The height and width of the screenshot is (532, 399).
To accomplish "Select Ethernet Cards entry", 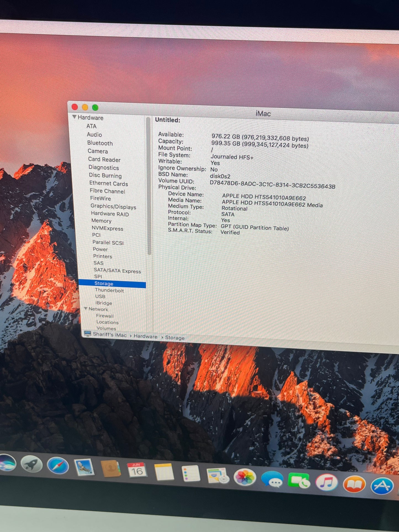I will point(109,183).
